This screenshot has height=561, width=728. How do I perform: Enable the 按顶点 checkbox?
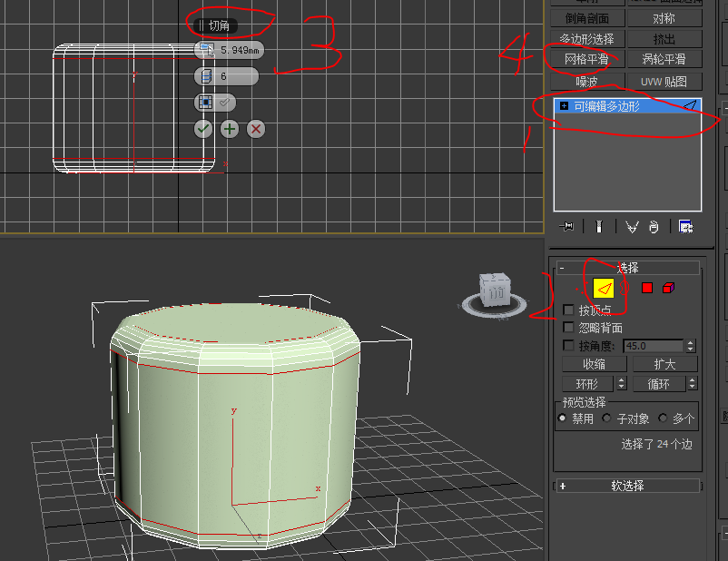click(568, 310)
